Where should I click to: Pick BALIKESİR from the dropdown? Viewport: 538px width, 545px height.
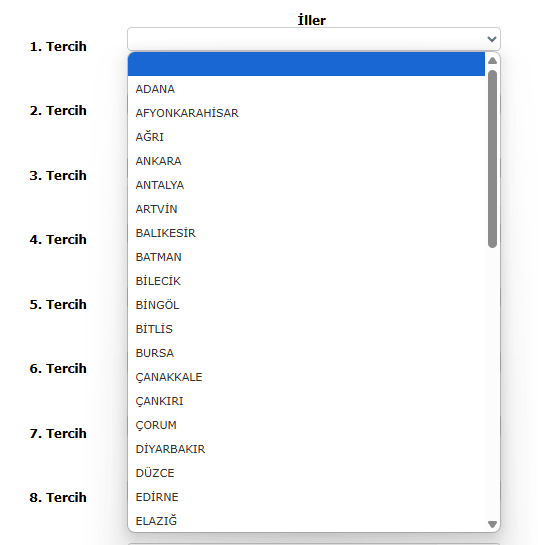[x=306, y=233]
